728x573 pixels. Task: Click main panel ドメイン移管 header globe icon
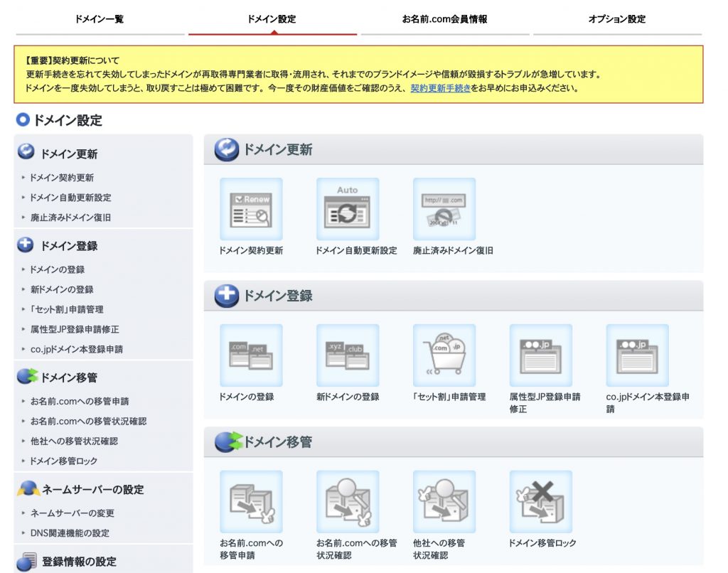click(x=228, y=441)
